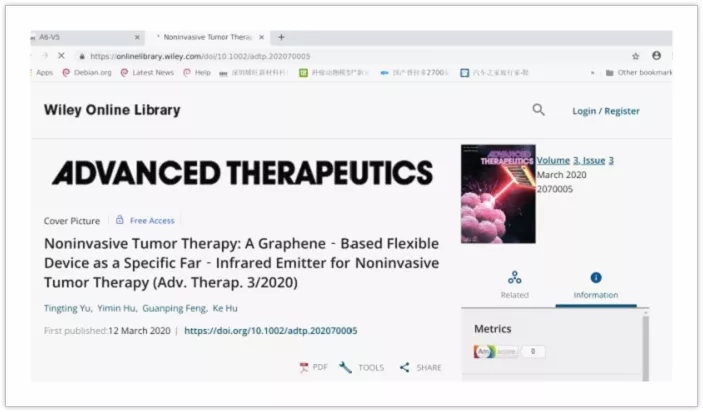703x412 pixels.
Task: Open the green-icon bookmark in the bar
Action: coord(334,73)
